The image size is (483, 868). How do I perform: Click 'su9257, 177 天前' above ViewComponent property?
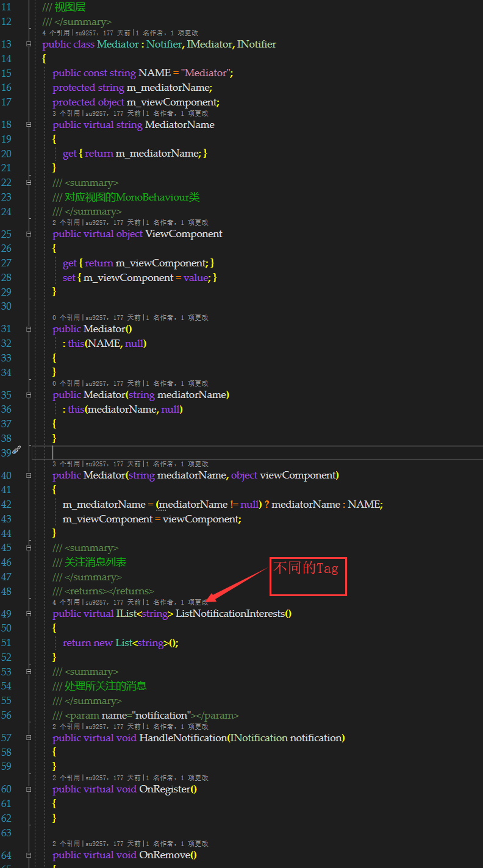[x=112, y=222]
